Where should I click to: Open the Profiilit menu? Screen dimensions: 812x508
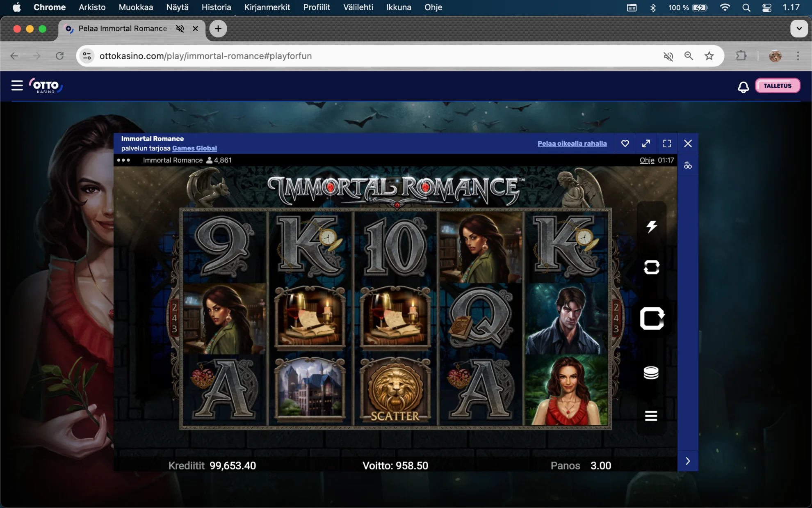(317, 7)
